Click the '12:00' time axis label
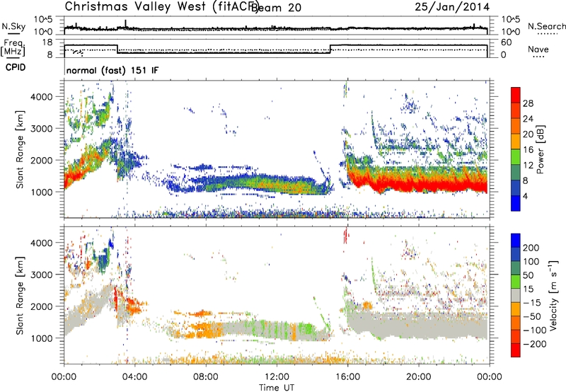This screenshot has width=566, height=392. pyautogui.click(x=277, y=377)
